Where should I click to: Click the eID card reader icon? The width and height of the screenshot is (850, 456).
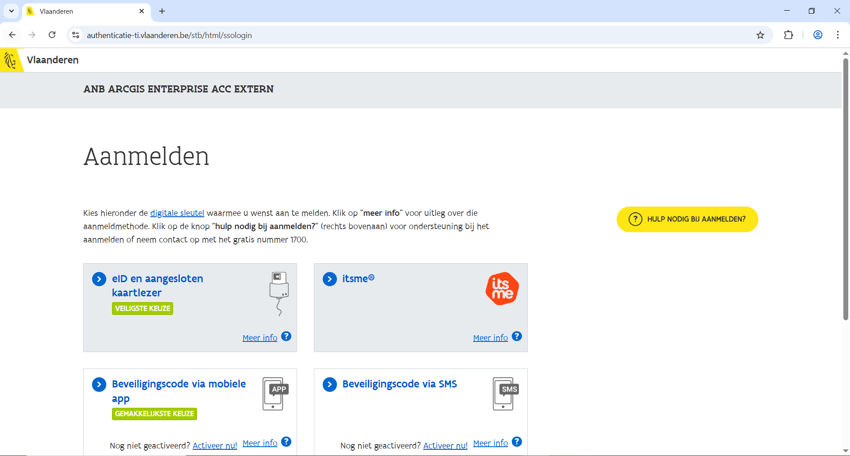pyautogui.click(x=279, y=293)
